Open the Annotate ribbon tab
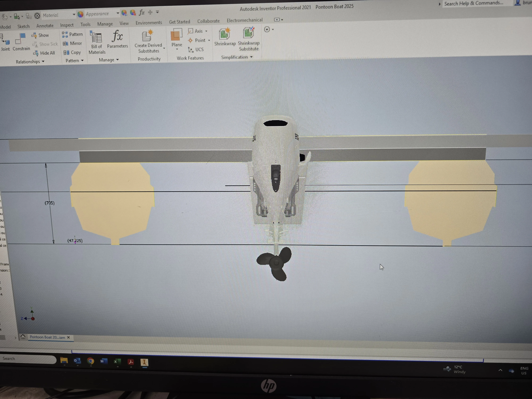532x399 pixels. pos(45,26)
